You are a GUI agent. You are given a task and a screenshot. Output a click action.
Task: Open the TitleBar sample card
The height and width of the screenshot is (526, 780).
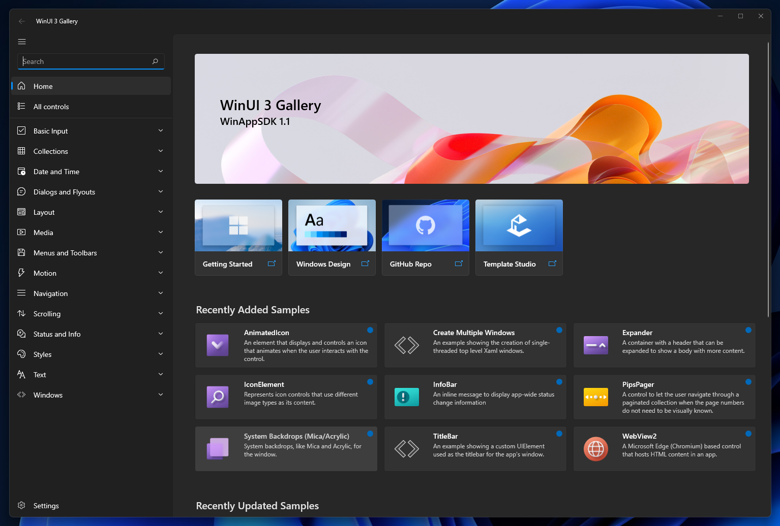click(475, 448)
